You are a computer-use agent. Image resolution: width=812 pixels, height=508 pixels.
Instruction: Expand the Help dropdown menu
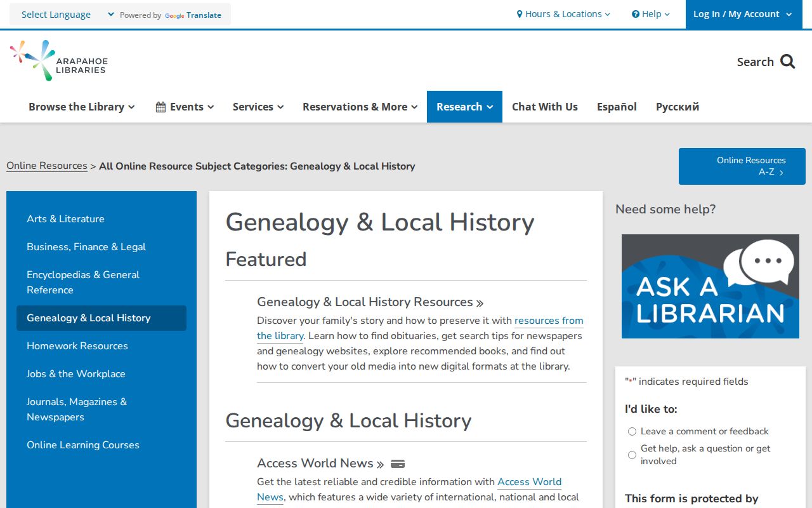coord(651,14)
